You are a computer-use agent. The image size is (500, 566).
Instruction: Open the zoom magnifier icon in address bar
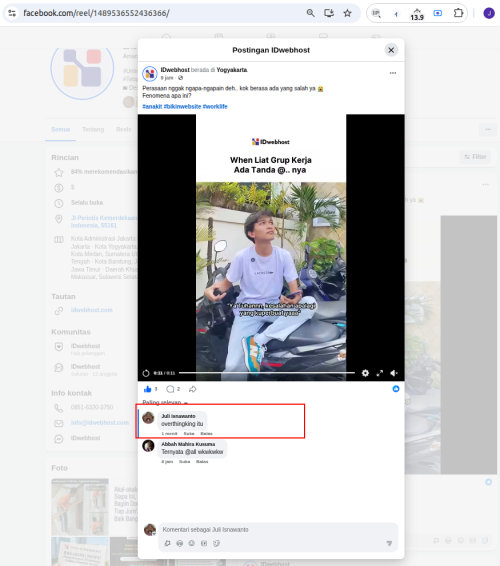coord(310,13)
